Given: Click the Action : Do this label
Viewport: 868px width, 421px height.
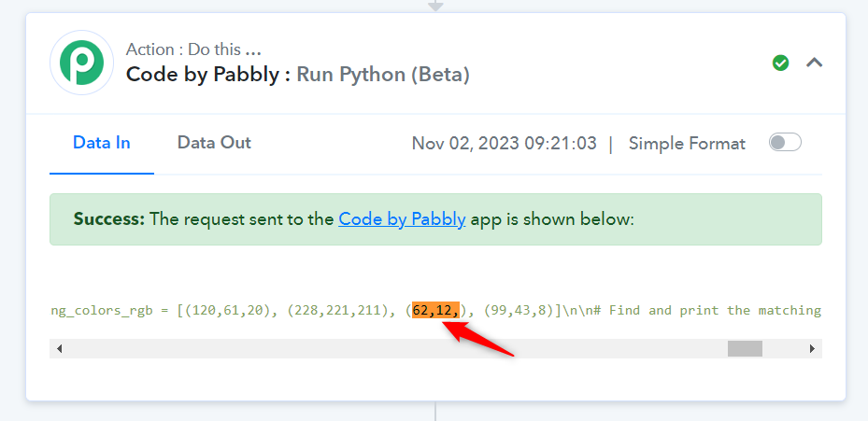Looking at the screenshot, I should pos(193,49).
